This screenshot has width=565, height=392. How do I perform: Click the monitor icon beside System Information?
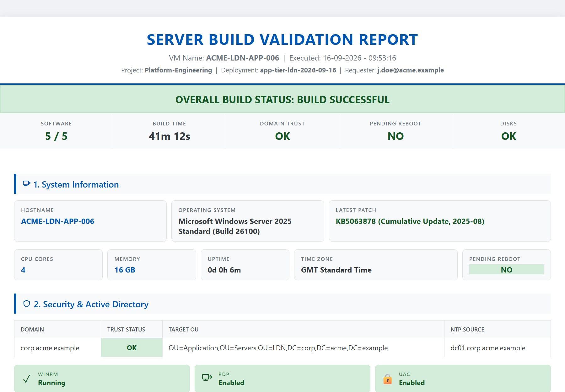(27, 184)
